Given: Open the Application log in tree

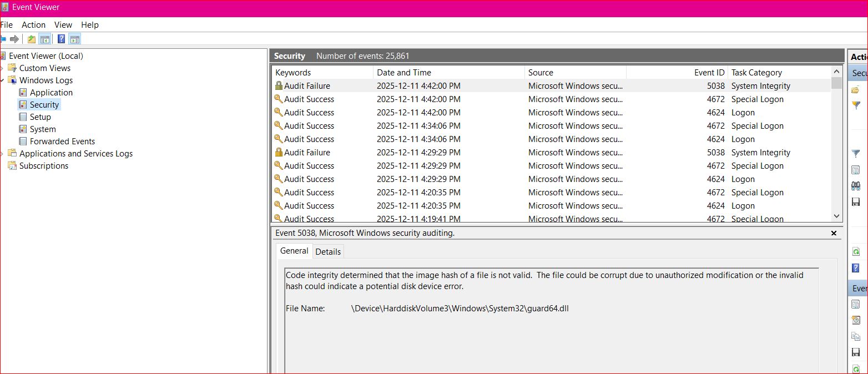Looking at the screenshot, I should [51, 93].
